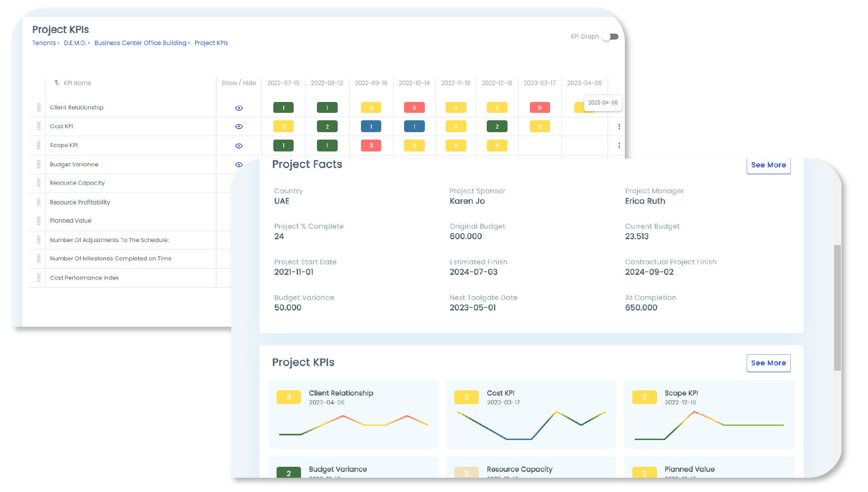The height and width of the screenshot is (492, 868).
Task: Toggle visibility of the Scope KPI row
Action: coord(239,146)
